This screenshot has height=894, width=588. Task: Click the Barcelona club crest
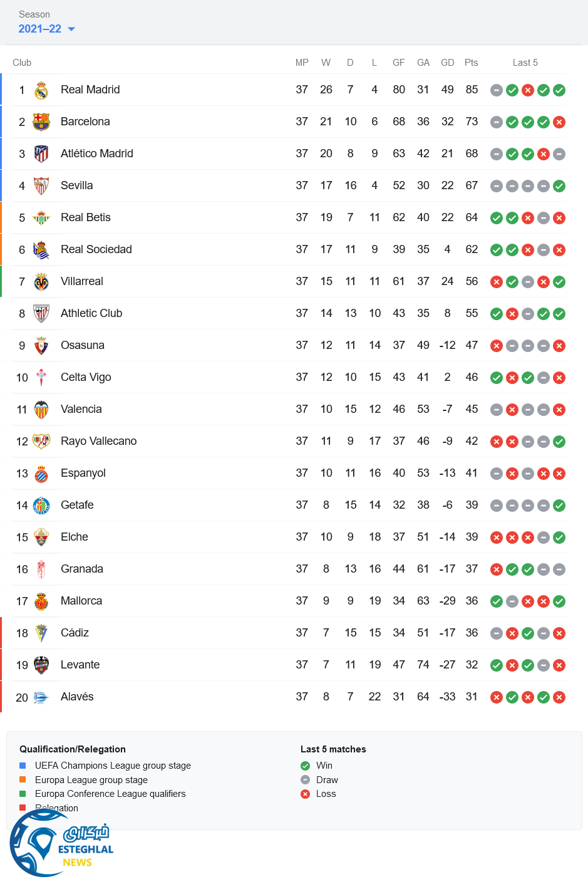[41, 122]
